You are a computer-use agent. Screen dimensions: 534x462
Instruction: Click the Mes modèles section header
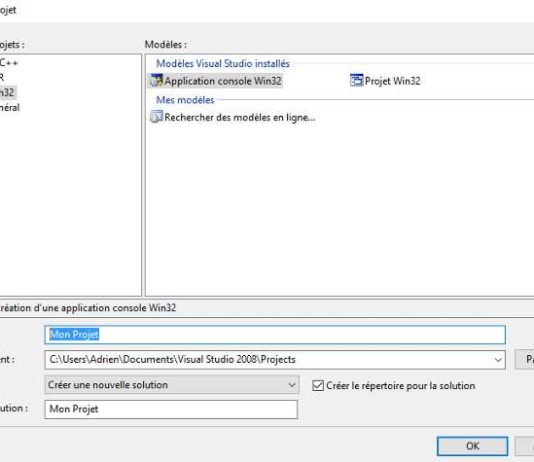click(185, 100)
